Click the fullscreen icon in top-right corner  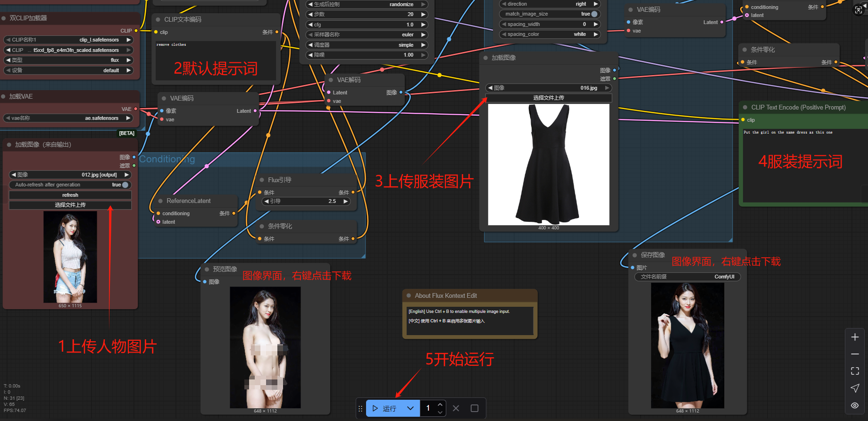click(x=859, y=10)
